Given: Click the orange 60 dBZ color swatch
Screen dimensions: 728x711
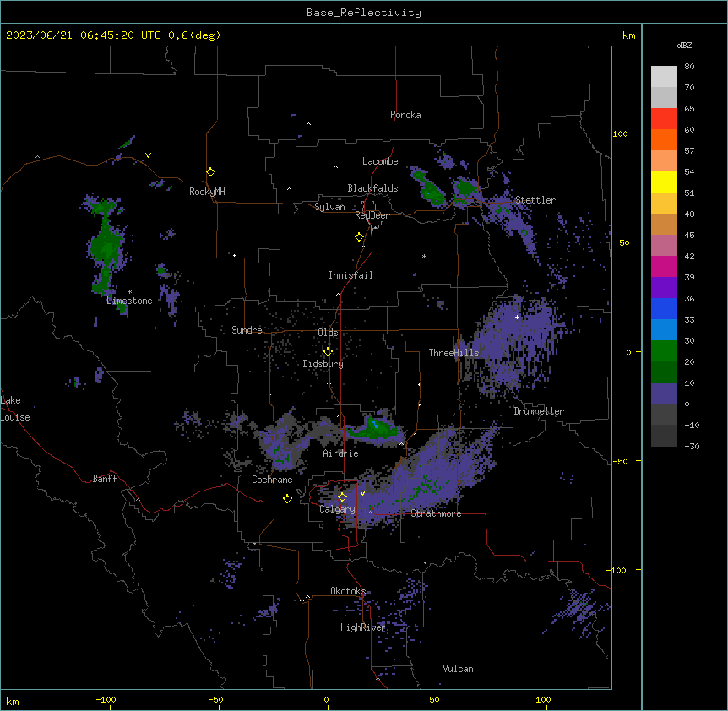Looking at the screenshot, I should [664, 139].
